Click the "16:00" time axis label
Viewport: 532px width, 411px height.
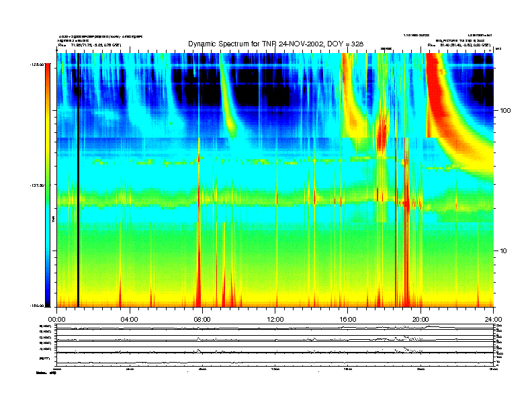tap(348, 320)
